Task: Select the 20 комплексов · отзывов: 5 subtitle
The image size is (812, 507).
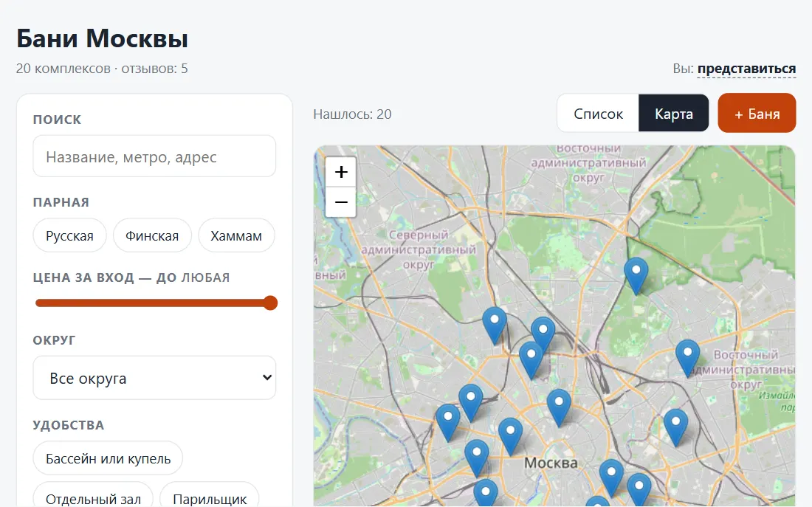Action: click(102, 69)
